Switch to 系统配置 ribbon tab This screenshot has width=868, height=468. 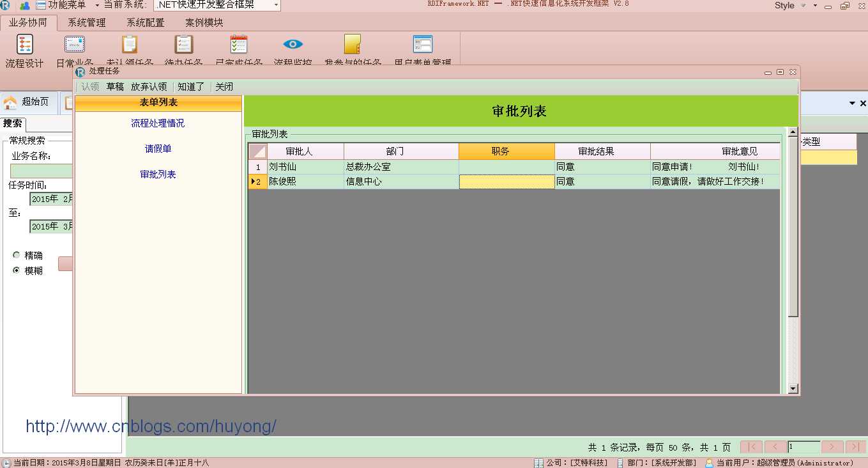pyautogui.click(x=146, y=22)
